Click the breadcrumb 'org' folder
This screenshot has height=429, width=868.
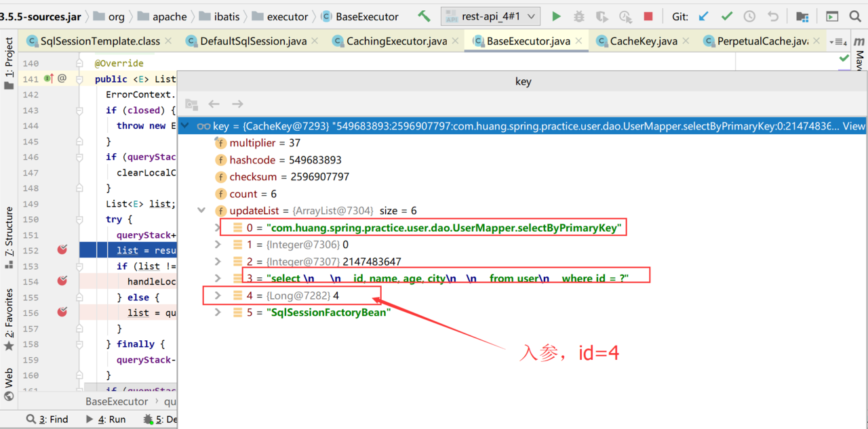click(108, 16)
